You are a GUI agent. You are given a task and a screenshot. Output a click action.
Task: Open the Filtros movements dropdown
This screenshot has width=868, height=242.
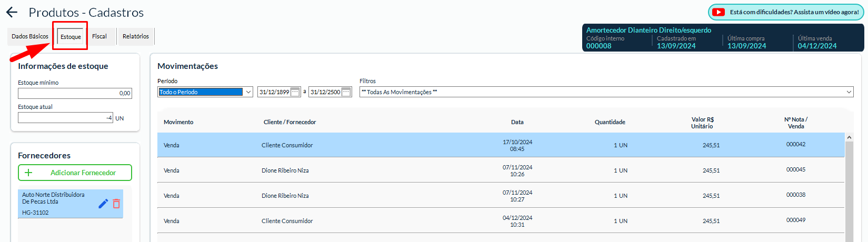pyautogui.click(x=849, y=92)
